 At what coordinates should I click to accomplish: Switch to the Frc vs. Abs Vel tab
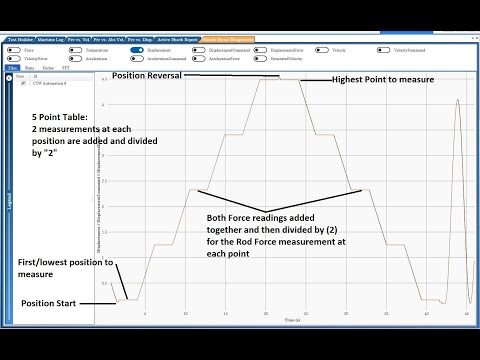point(109,40)
